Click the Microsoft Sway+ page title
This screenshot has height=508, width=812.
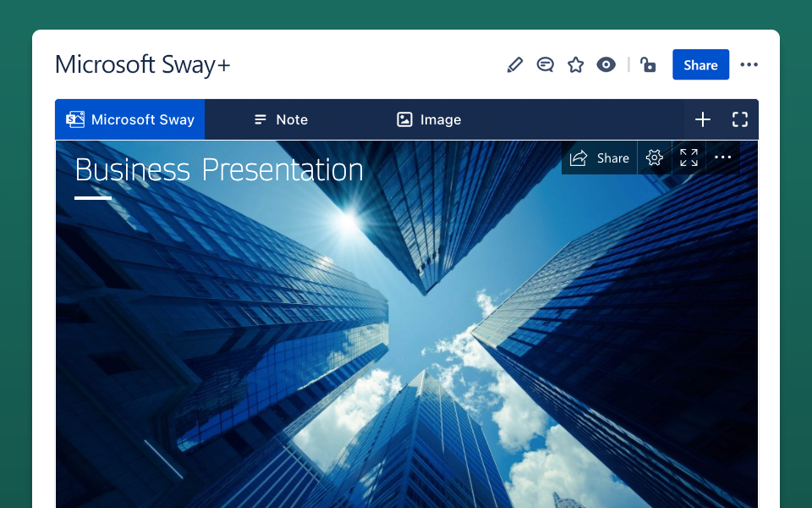(142, 65)
